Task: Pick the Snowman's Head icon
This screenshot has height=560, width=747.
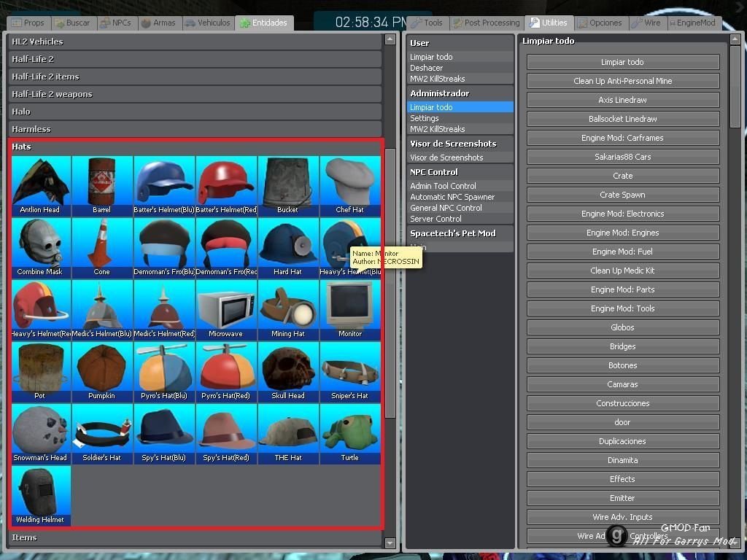Action: point(41,434)
